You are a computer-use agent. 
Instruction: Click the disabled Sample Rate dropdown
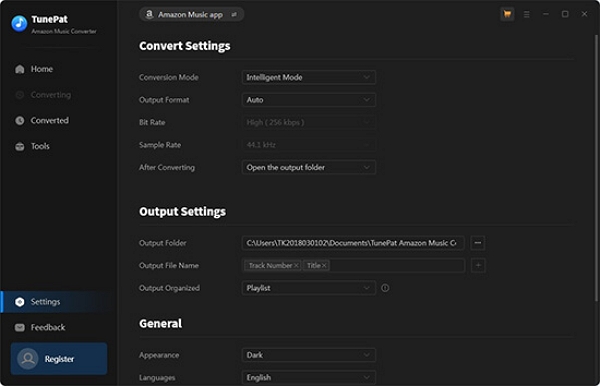point(308,145)
